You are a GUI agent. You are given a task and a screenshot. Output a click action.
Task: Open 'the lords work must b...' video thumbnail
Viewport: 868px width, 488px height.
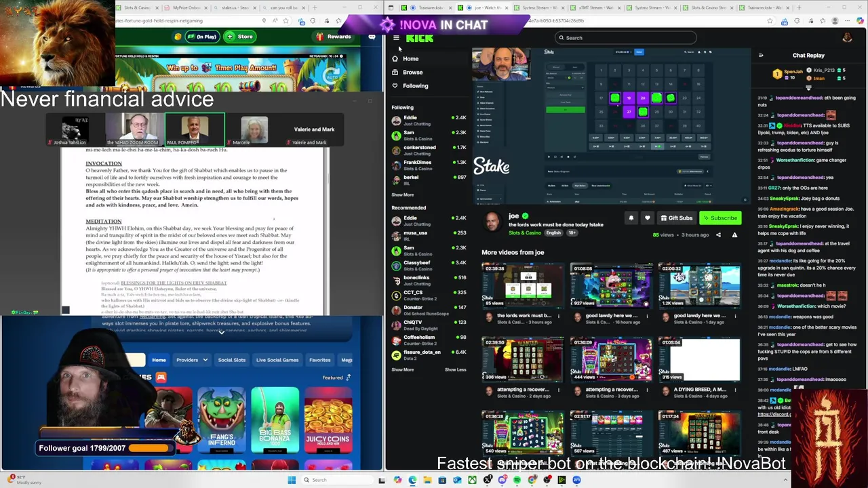[522, 285]
